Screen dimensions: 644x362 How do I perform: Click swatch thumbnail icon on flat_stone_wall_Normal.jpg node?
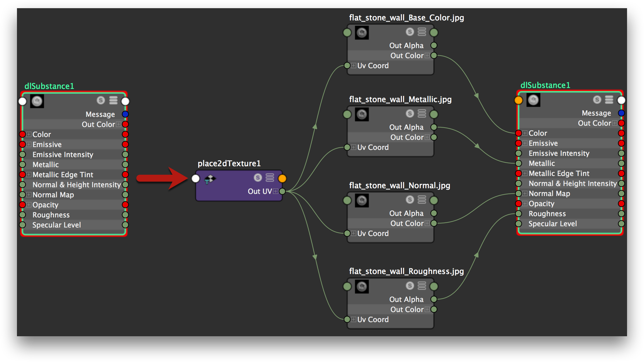pyautogui.click(x=362, y=200)
